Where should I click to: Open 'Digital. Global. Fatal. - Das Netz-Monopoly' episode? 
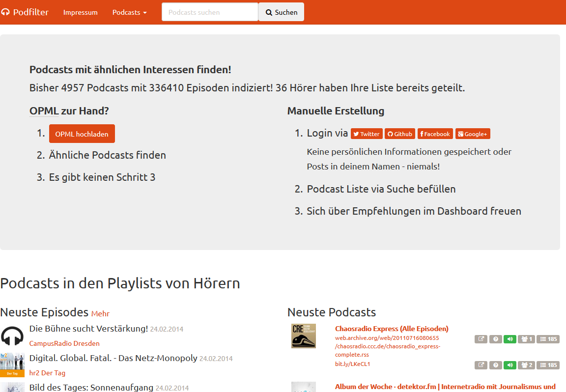pos(113,358)
